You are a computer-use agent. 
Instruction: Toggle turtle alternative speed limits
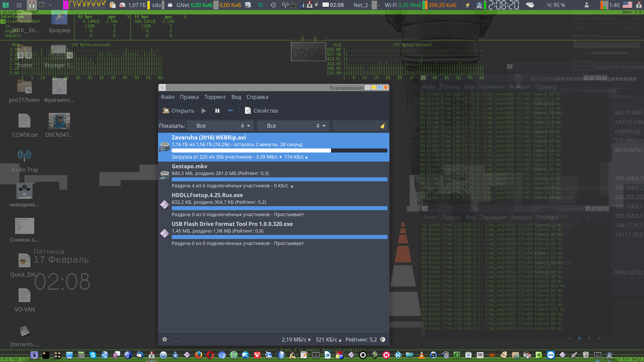click(177, 340)
